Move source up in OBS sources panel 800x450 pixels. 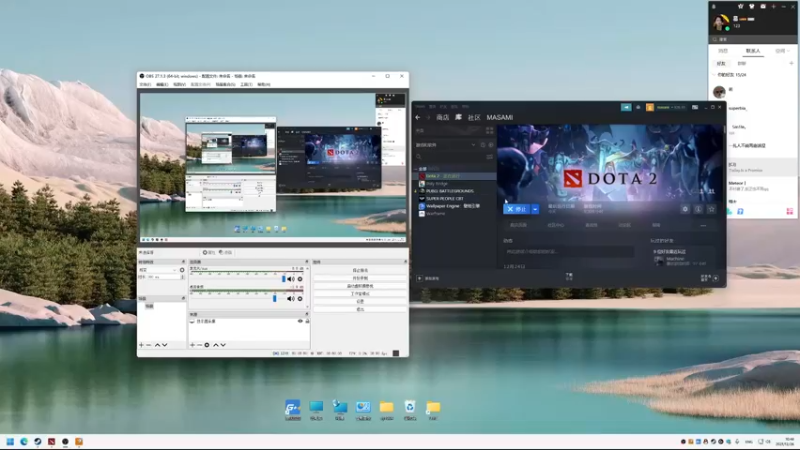pyautogui.click(x=216, y=345)
